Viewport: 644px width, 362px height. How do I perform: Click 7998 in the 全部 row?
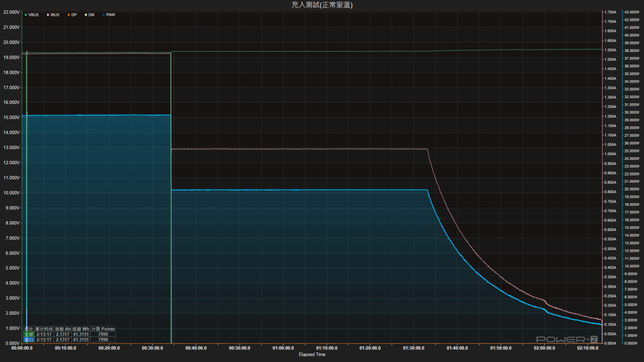103,334
